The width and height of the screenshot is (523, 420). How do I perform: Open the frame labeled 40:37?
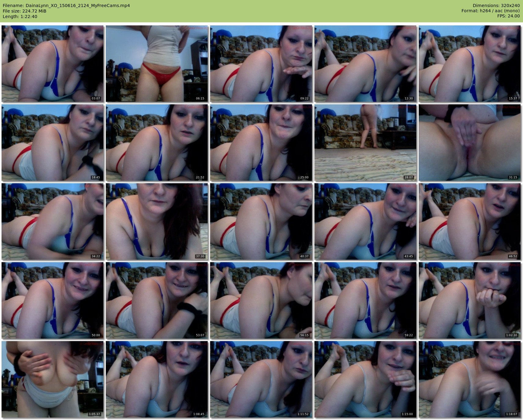261,221
